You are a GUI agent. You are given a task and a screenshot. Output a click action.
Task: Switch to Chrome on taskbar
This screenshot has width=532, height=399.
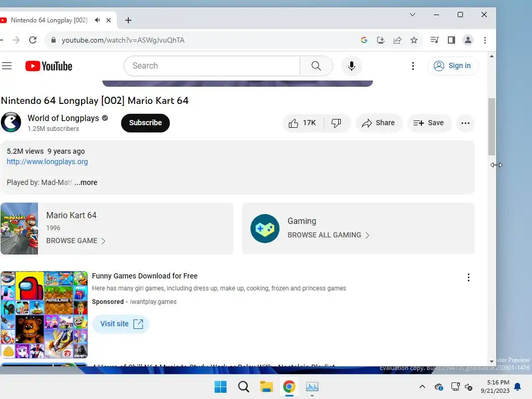pos(289,387)
